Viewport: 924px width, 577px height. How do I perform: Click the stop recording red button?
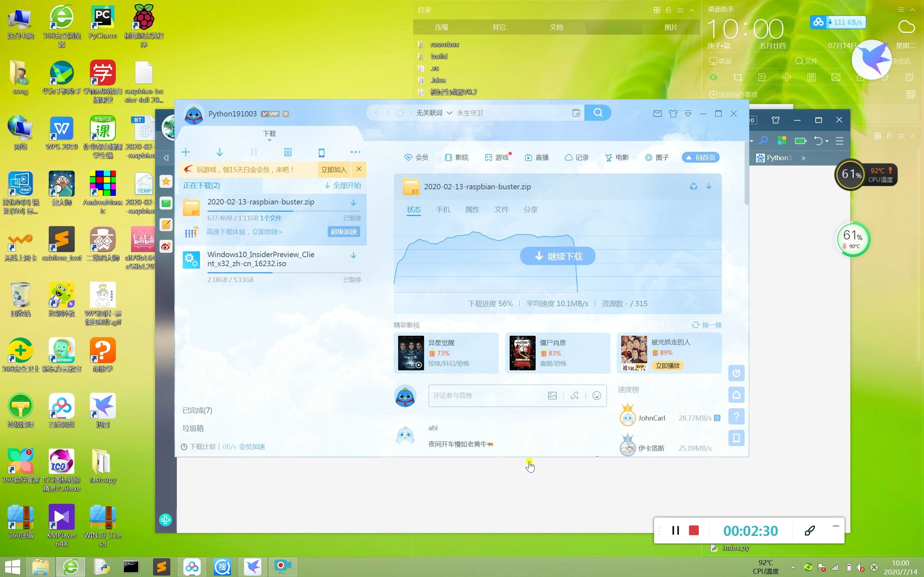point(694,530)
